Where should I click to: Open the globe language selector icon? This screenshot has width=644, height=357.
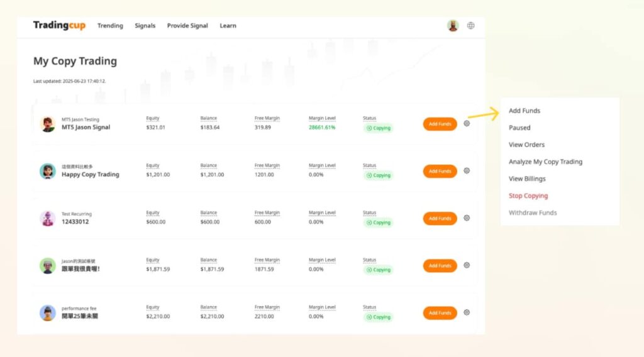[470, 26]
